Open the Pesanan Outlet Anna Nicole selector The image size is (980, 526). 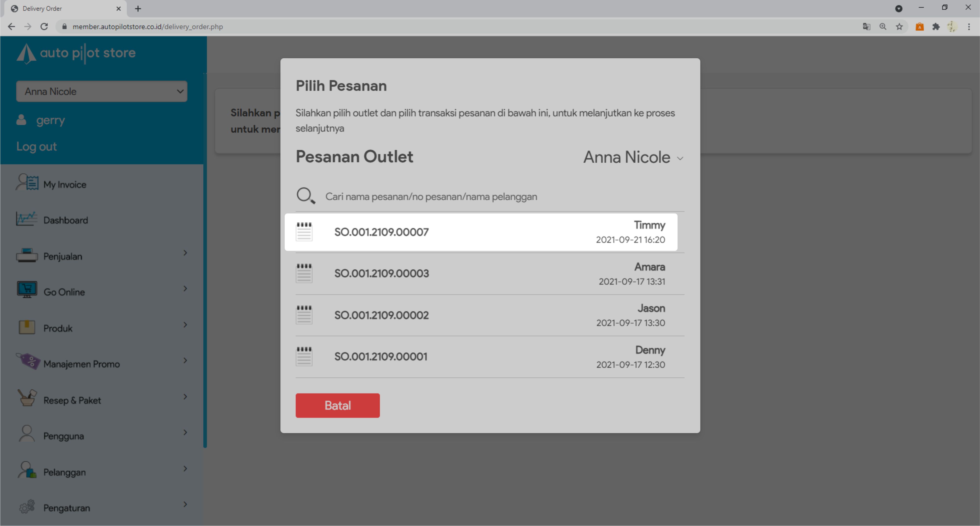click(633, 157)
